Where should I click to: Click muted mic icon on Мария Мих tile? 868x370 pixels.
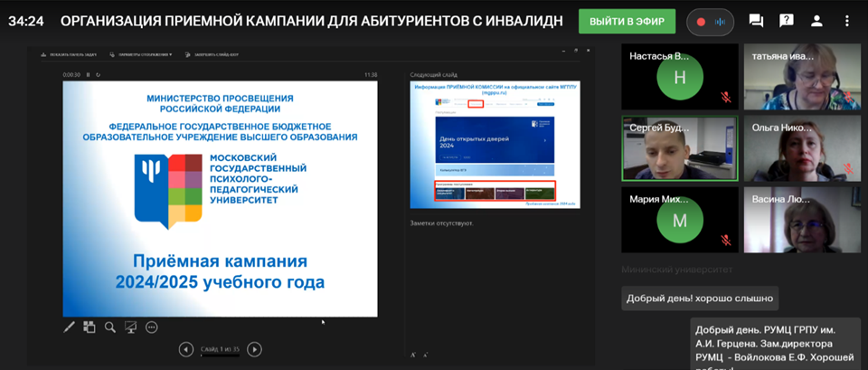pos(726,241)
